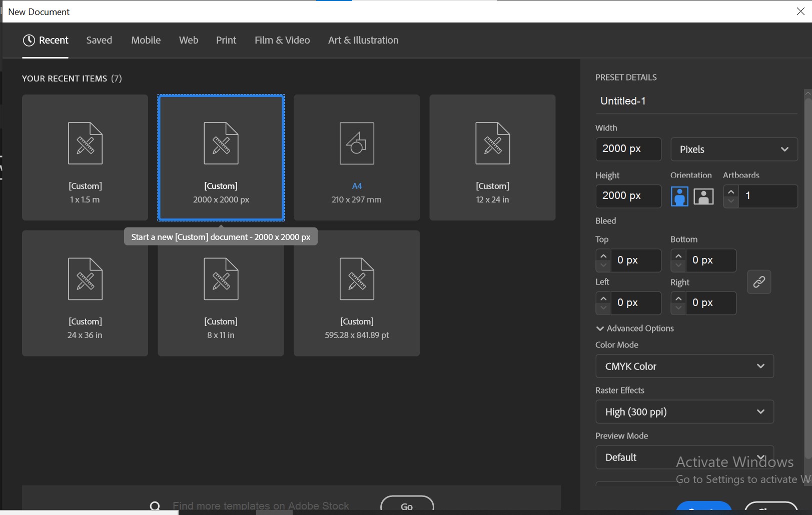Open the Raster Effects dropdown
The width and height of the screenshot is (812, 515).
684,412
